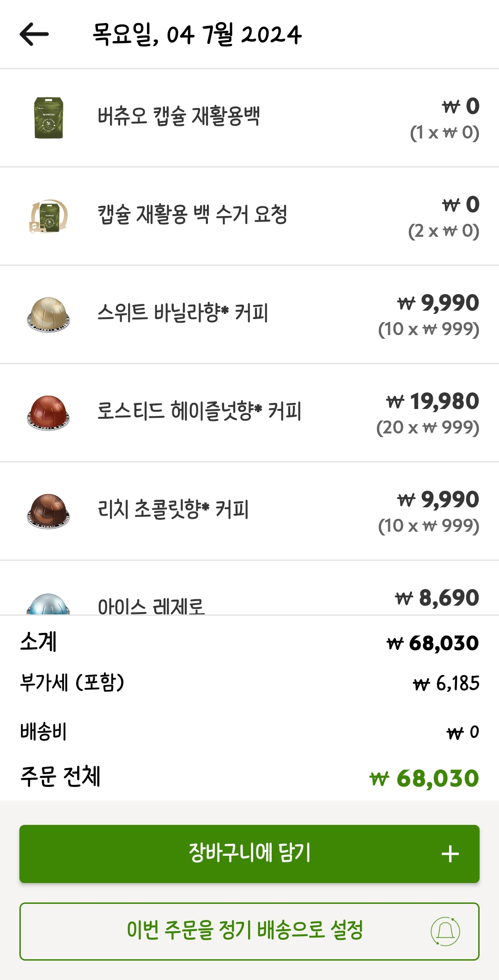This screenshot has width=499, height=980.
Task: Open the 캡슐 재활용 백 수거 요청 item
Action: pyautogui.click(x=192, y=215)
